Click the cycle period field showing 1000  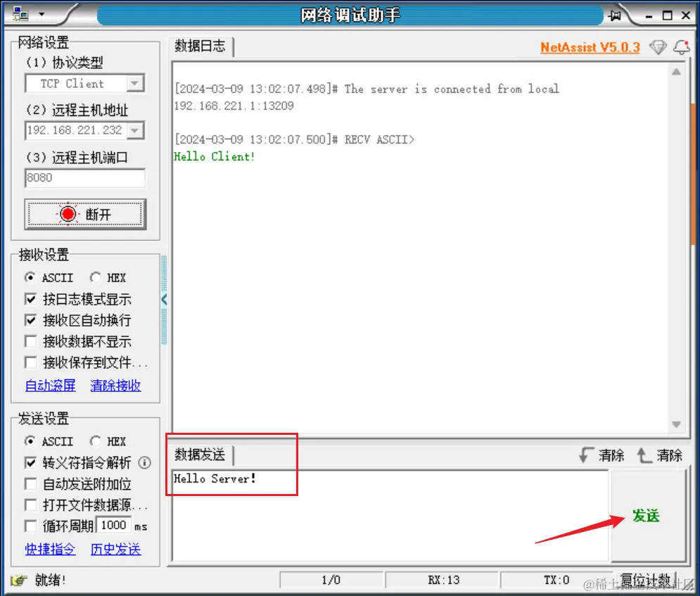click(113, 525)
